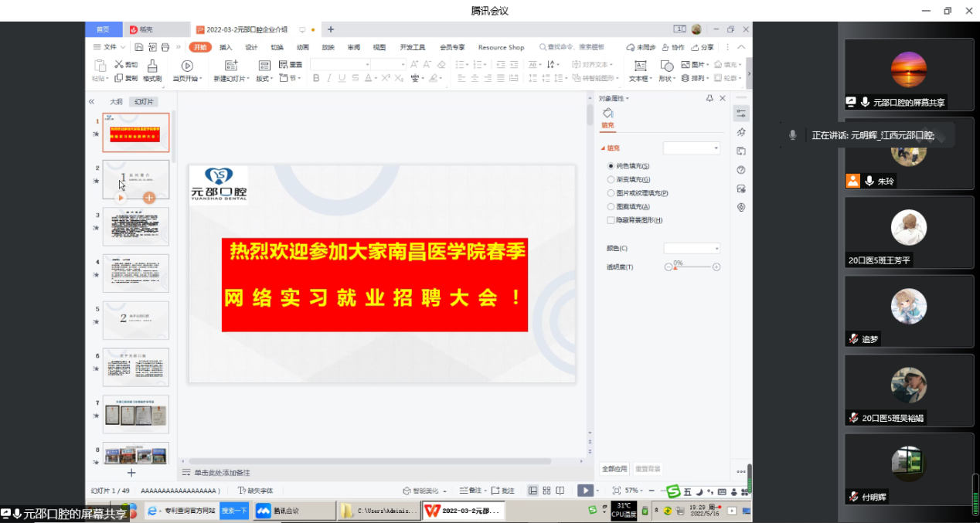Pin the 对象属性 panel
Image resolution: width=980 pixels, height=523 pixels.
[709, 99]
